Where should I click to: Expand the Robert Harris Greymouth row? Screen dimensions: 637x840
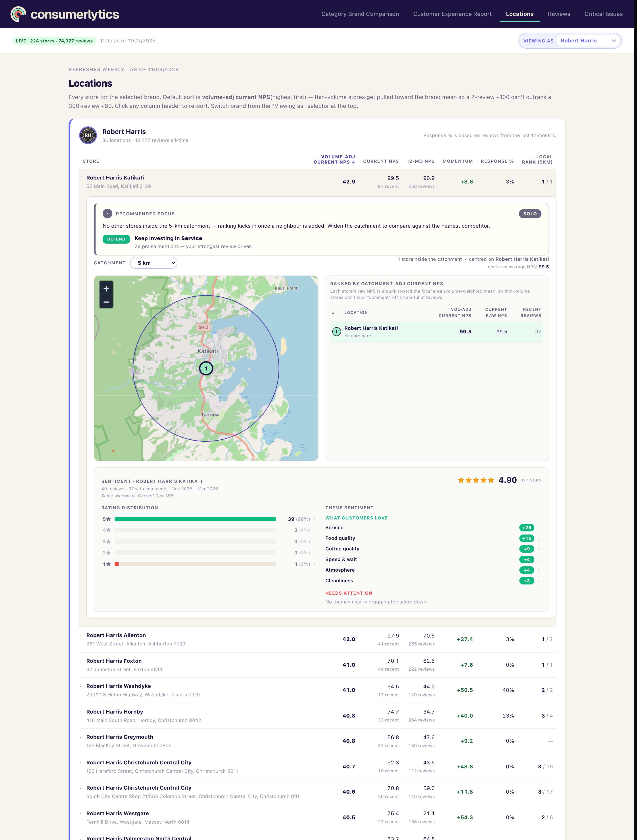(80, 737)
